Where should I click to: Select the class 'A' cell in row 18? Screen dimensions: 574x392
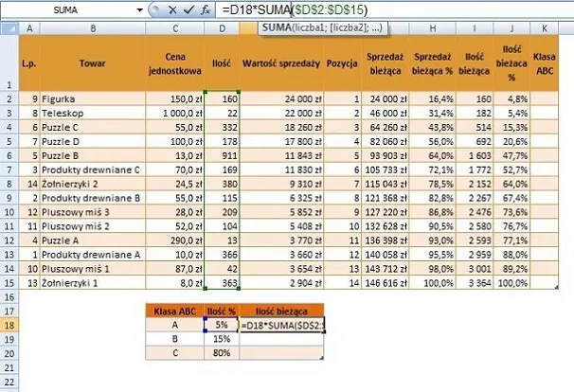pos(175,325)
